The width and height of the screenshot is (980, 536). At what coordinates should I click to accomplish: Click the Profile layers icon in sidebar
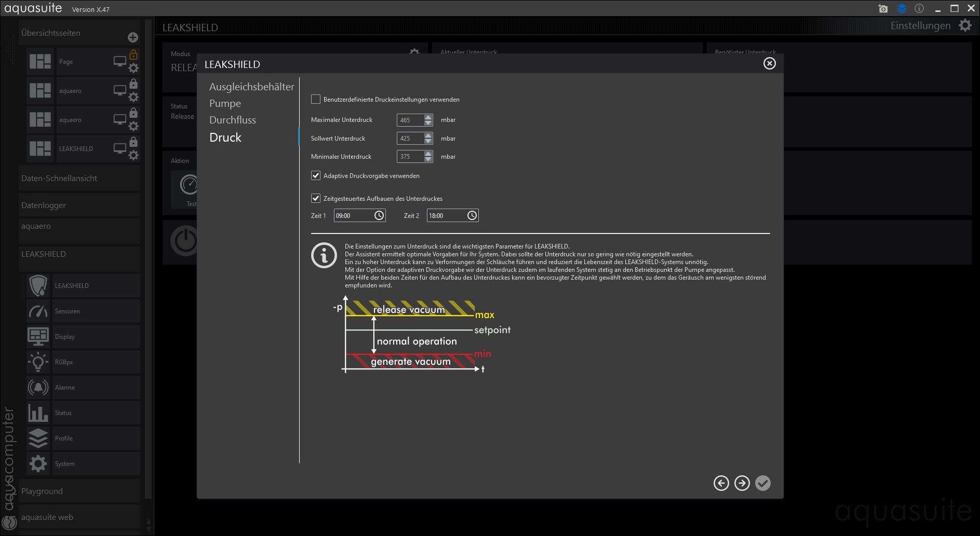click(x=38, y=438)
